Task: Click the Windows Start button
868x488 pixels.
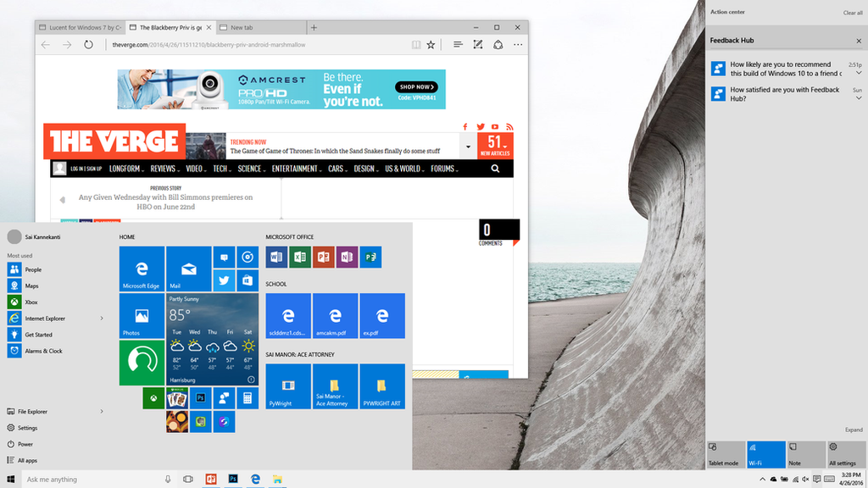Action: coord(10,480)
